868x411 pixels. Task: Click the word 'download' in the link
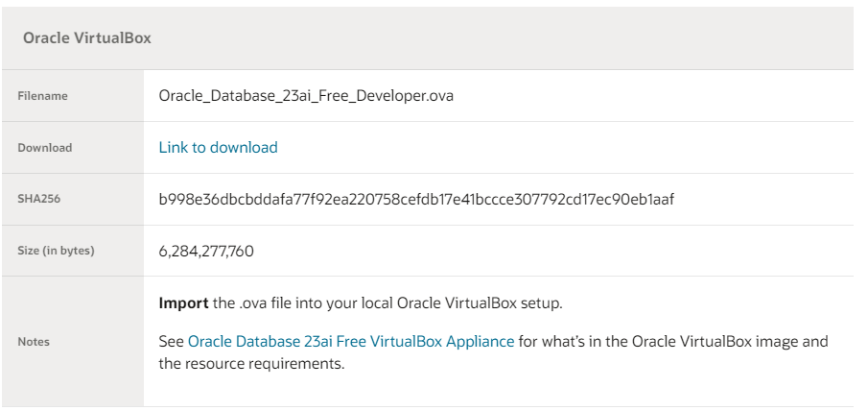[x=244, y=147]
